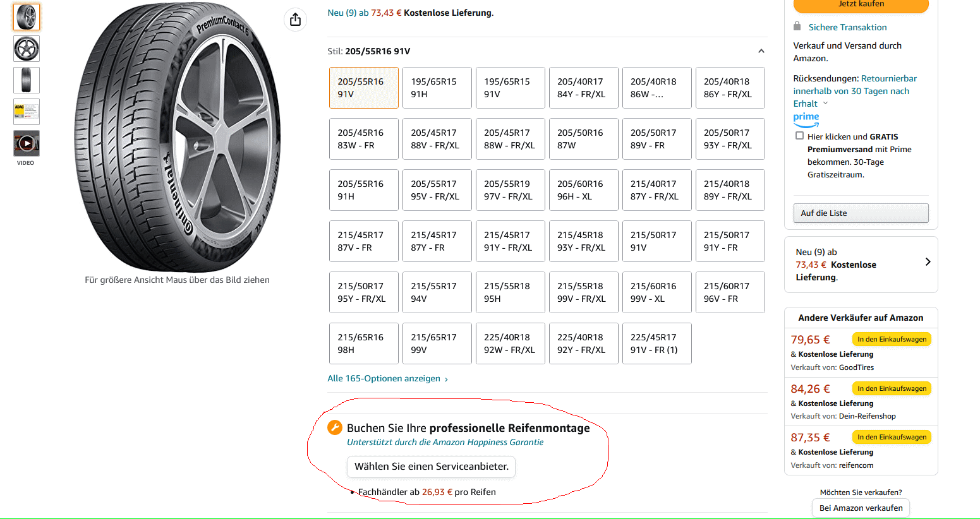Show the wheel rim thumbnail image
The width and height of the screenshot is (980, 519).
pos(27,49)
